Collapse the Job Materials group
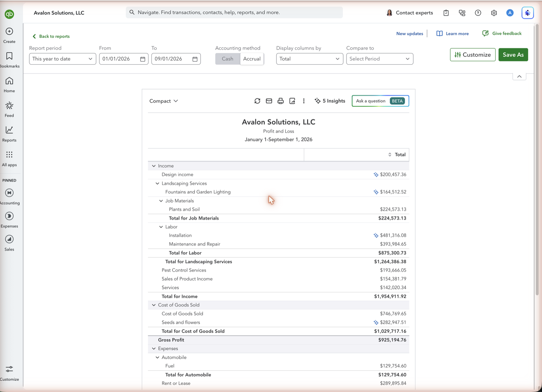Screen dimensions: 542x392 (x=161, y=201)
